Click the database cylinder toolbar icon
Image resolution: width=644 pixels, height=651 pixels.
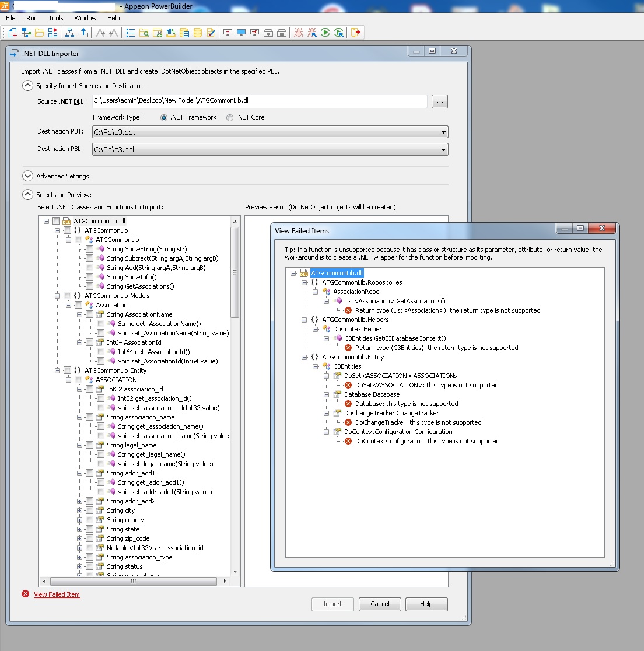click(198, 33)
